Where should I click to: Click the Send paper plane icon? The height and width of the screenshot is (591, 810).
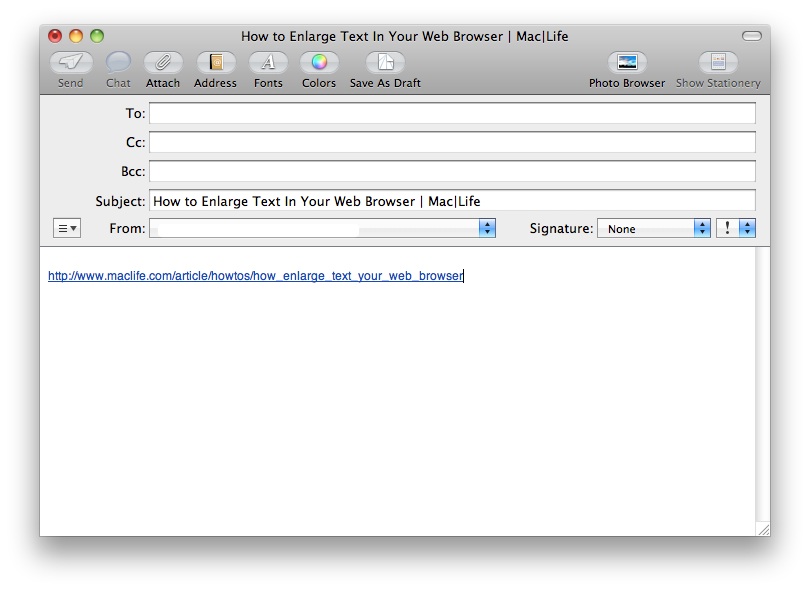pos(71,63)
